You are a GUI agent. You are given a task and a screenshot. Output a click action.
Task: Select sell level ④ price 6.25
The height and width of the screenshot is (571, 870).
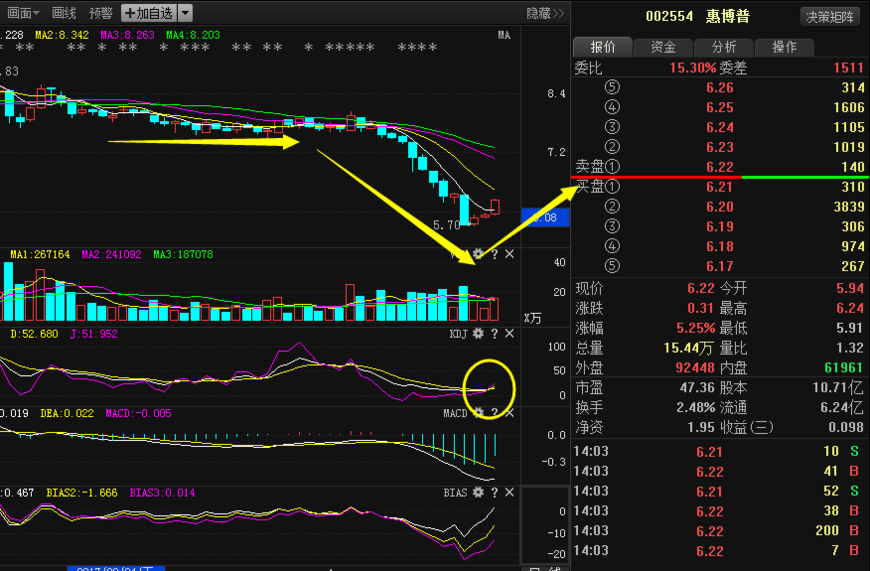[x=720, y=108]
